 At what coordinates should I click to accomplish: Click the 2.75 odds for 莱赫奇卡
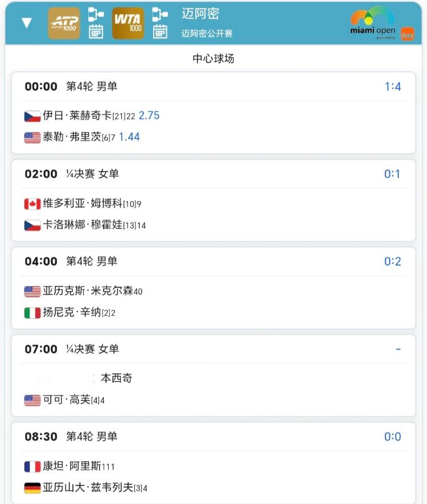150,114
